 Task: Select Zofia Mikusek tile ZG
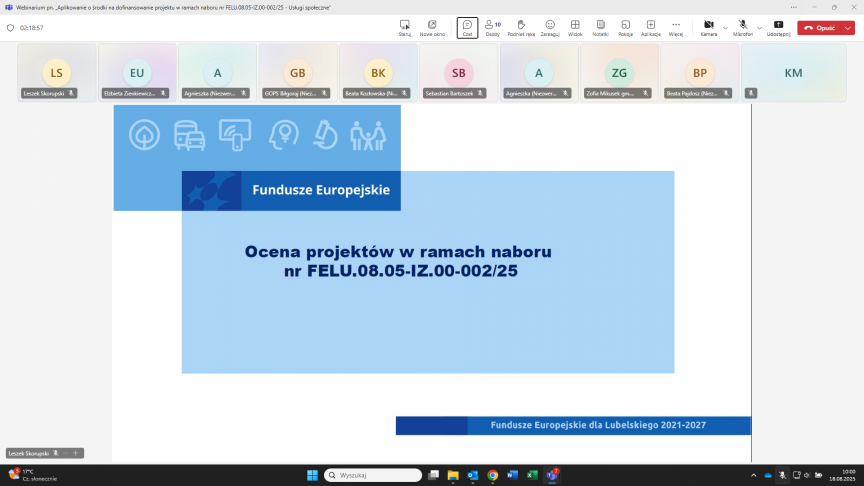[x=619, y=73]
